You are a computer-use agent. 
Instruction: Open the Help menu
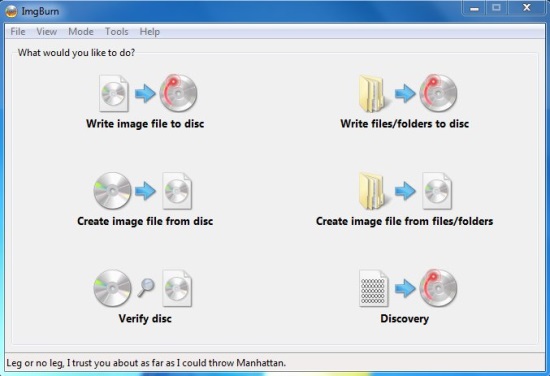tap(150, 32)
